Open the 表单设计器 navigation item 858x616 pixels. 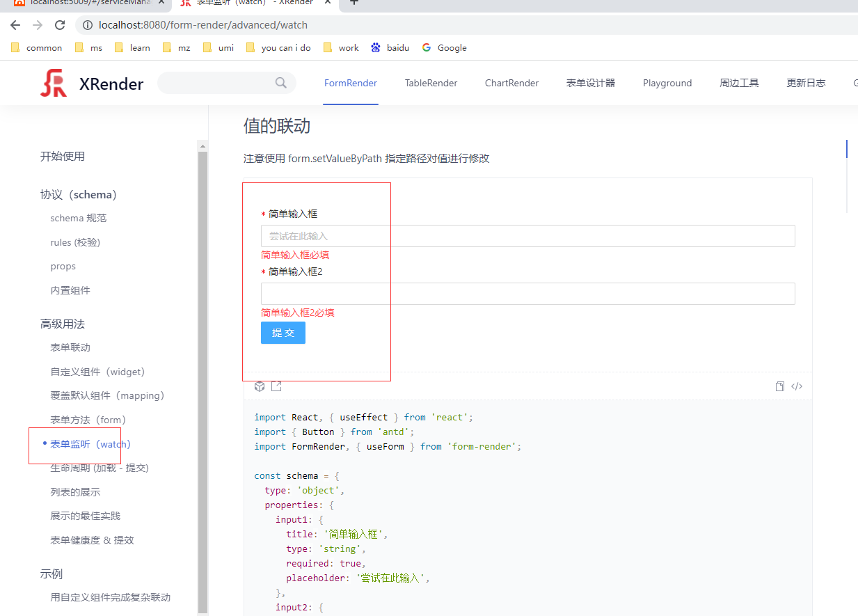point(591,83)
